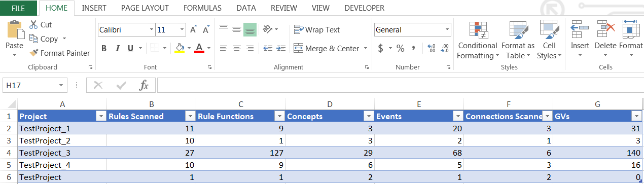Switch to the VIEW tab
This screenshot has width=644, height=184.
pyautogui.click(x=320, y=8)
